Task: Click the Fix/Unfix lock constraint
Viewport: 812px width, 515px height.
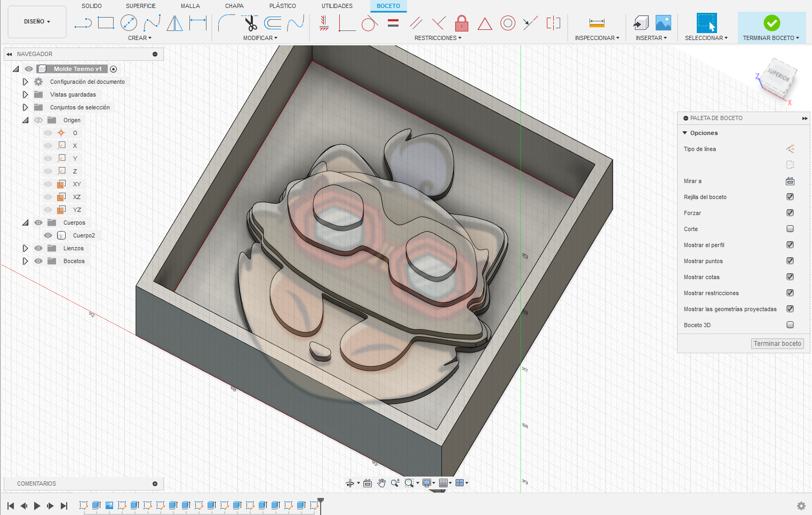Action: pos(461,23)
